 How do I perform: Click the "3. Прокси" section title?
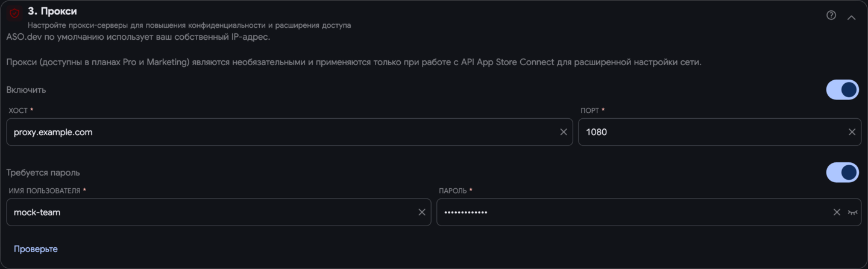click(x=52, y=11)
